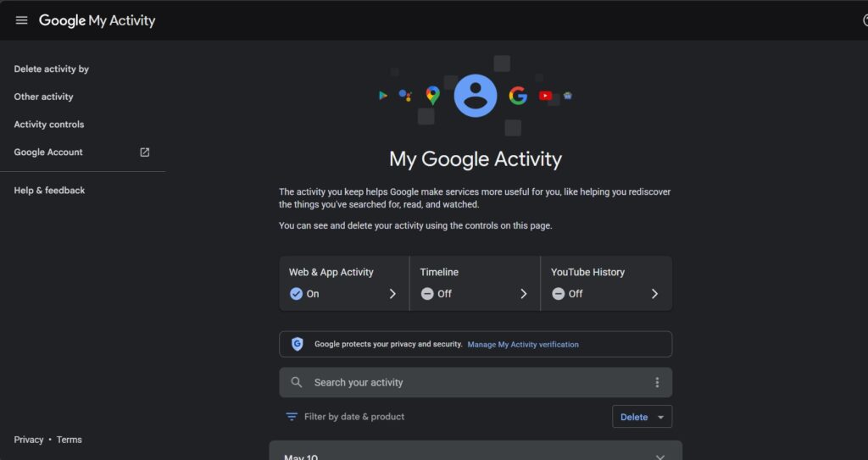Click the privacy shield icon
Screen dimensions: 868x460
click(x=298, y=344)
